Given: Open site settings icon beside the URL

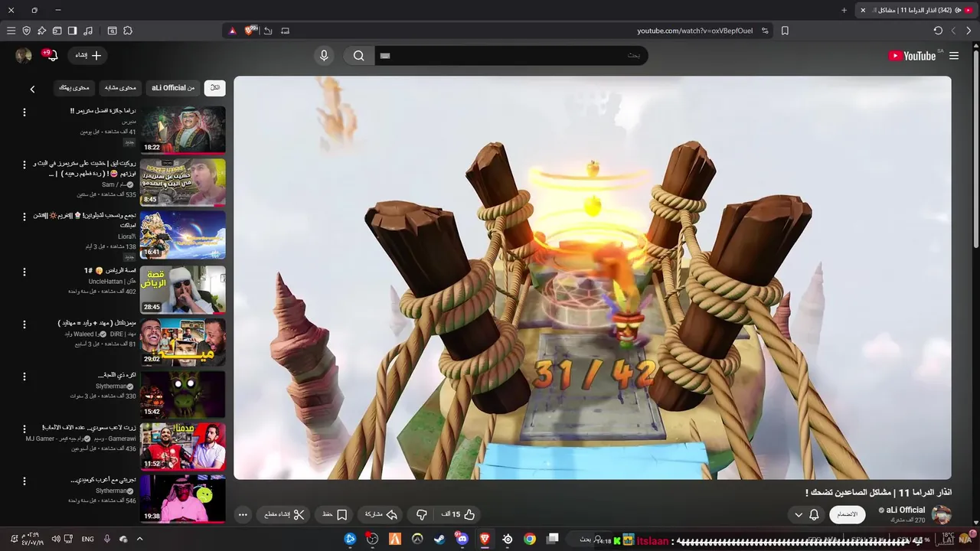Looking at the screenshot, I should tap(765, 31).
